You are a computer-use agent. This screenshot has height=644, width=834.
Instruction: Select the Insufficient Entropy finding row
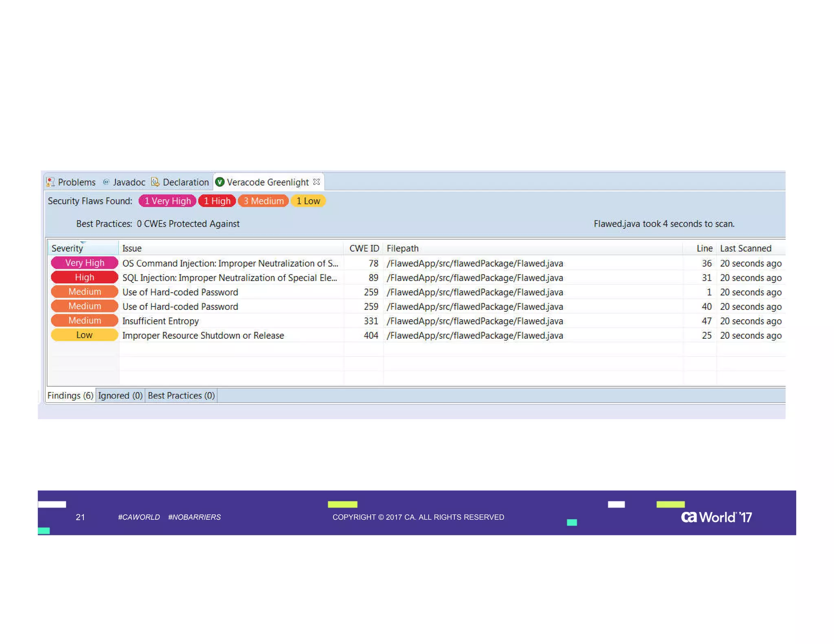(161, 321)
